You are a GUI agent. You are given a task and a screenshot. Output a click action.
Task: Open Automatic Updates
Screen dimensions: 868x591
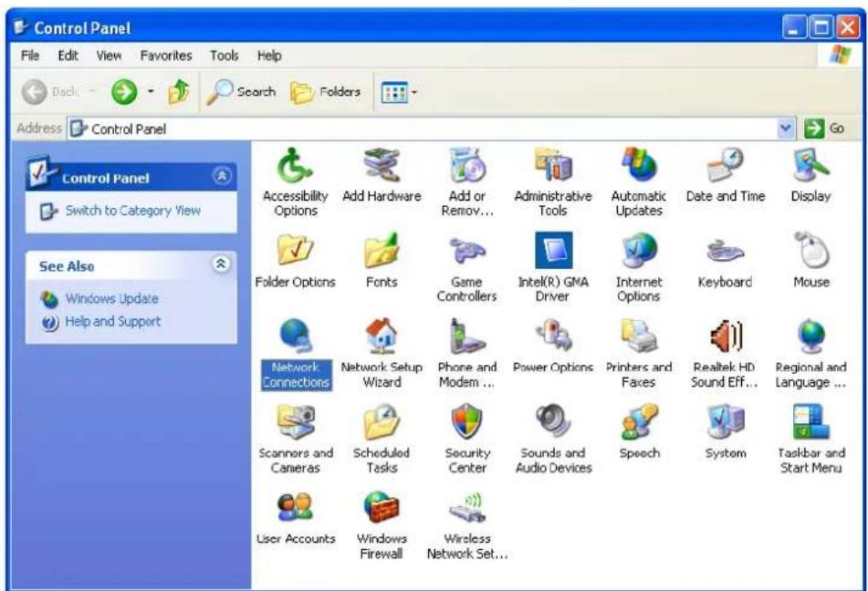click(639, 182)
